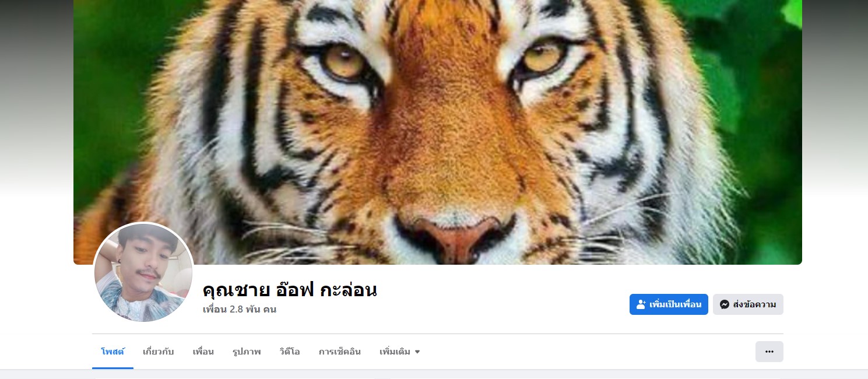Select the เพื่อน tab
This screenshot has height=379, width=868.
coord(203,352)
